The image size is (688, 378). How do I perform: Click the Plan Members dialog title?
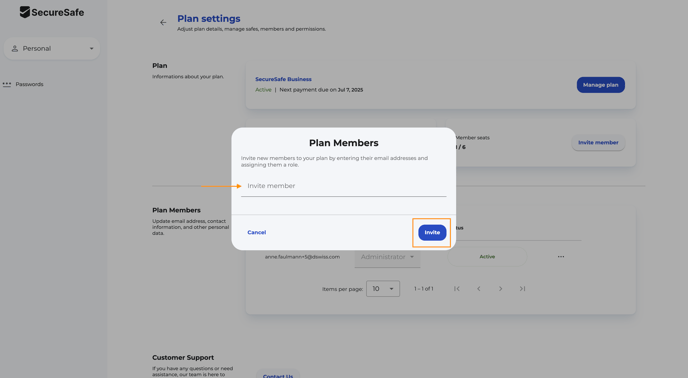(344, 143)
